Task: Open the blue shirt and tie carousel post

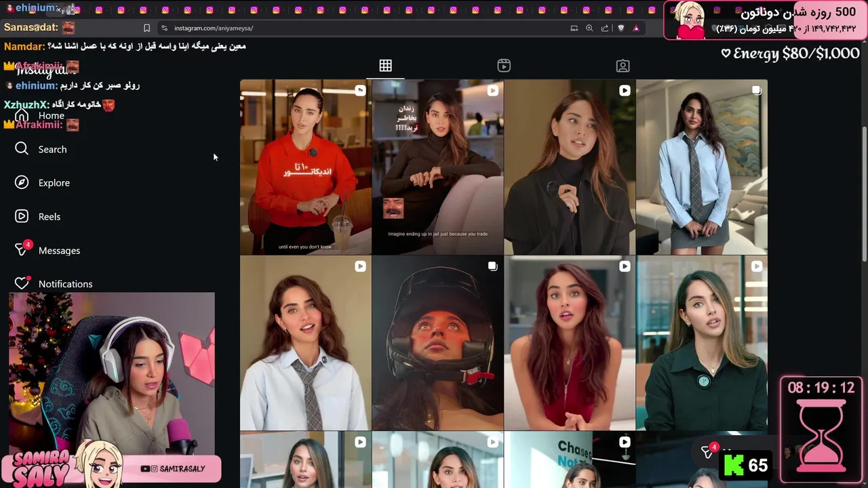Action: tap(702, 167)
